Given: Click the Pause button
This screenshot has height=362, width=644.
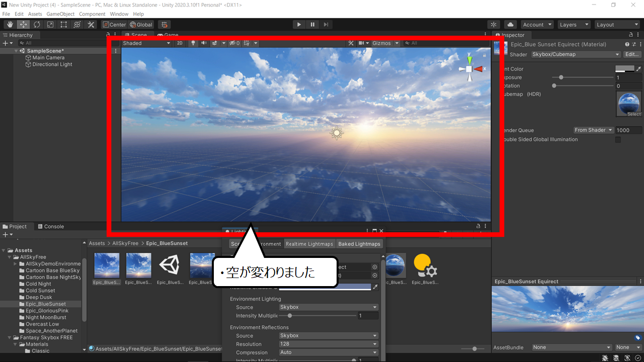Looking at the screenshot, I should pyautogui.click(x=312, y=24).
